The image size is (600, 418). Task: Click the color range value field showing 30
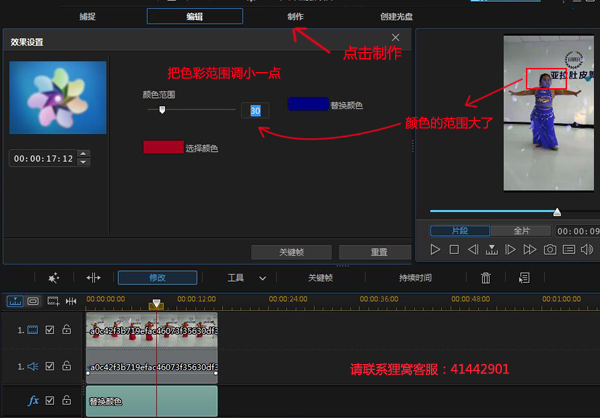click(255, 111)
